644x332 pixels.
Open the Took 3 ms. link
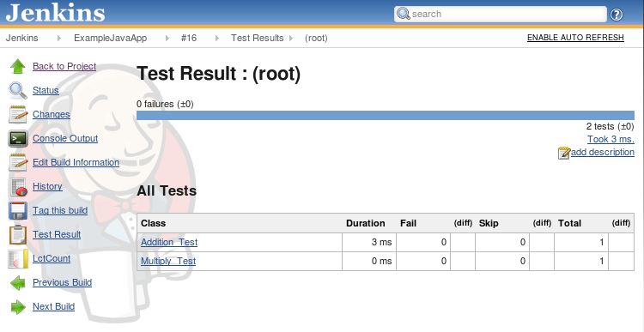click(611, 139)
